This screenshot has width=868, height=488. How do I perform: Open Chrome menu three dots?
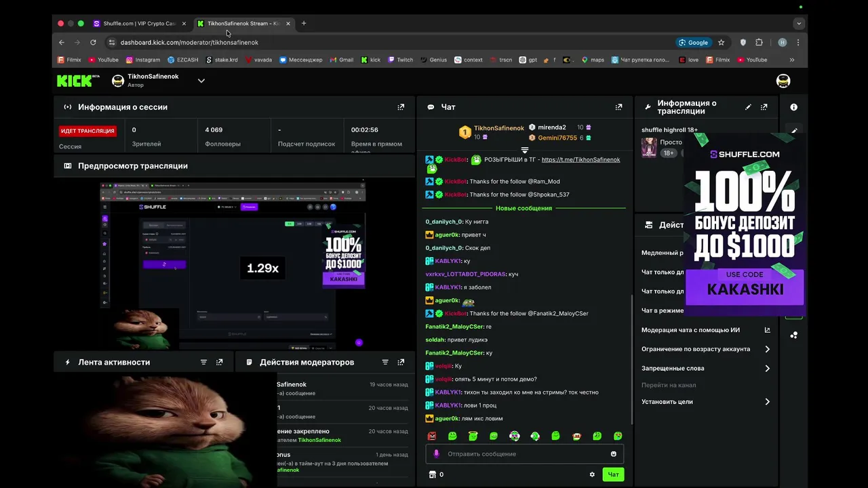[797, 42]
